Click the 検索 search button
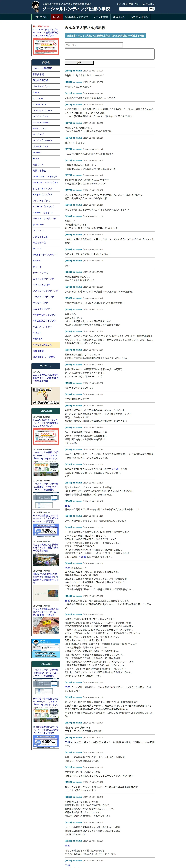Viewport: 186px width, 868px height. coord(152,9)
